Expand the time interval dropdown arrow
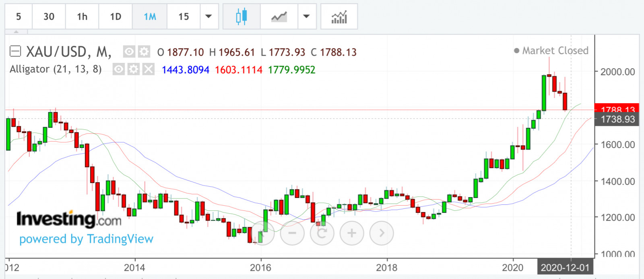644x279 pixels. tap(208, 17)
